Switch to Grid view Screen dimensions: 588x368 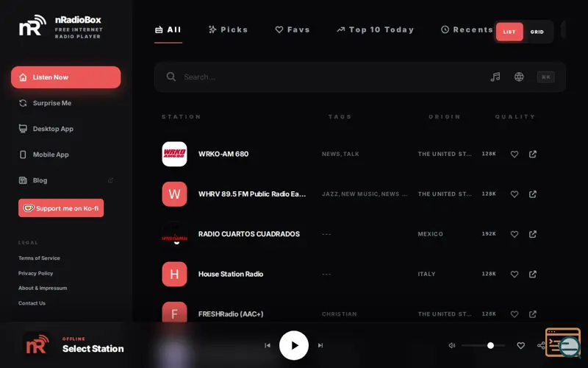(537, 32)
